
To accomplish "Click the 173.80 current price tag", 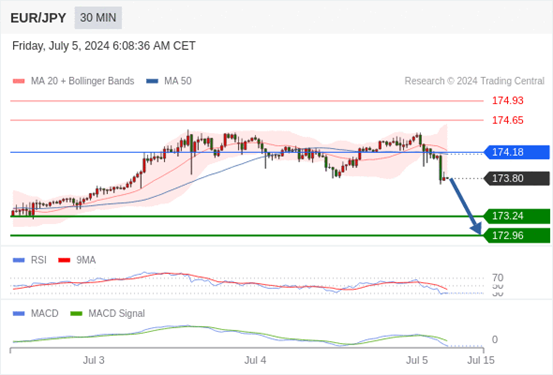I will pyautogui.click(x=516, y=178).
